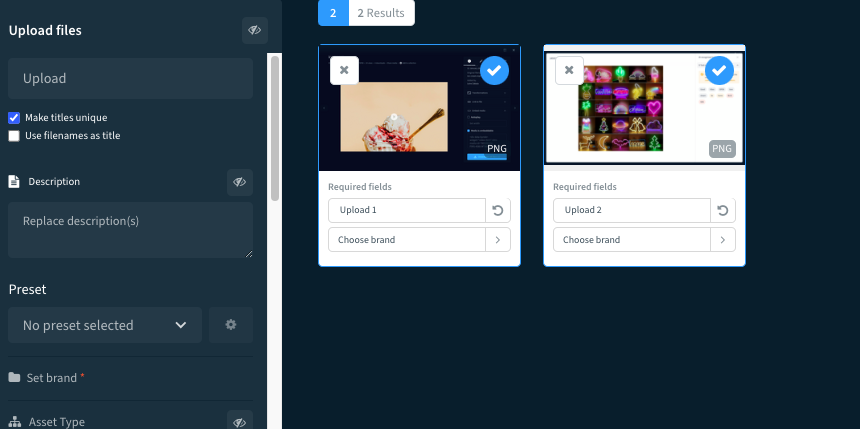Open preset settings gear icon
This screenshot has width=860, height=429.
pyautogui.click(x=231, y=325)
